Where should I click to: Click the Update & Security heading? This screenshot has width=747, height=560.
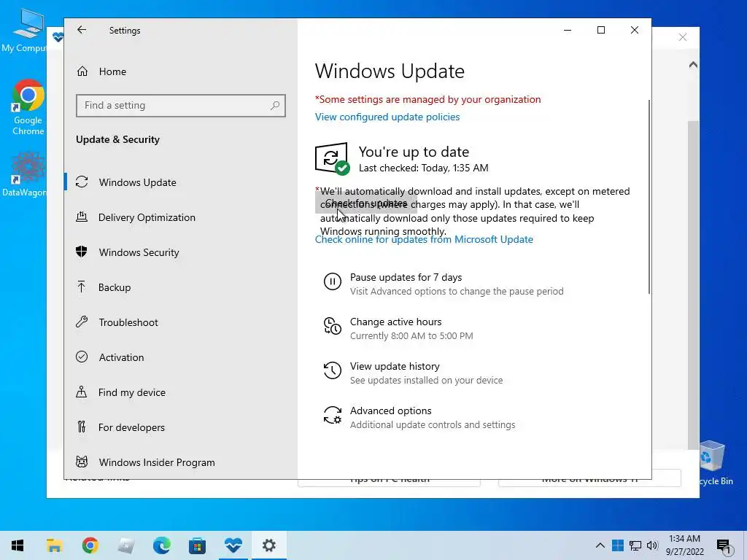point(117,139)
